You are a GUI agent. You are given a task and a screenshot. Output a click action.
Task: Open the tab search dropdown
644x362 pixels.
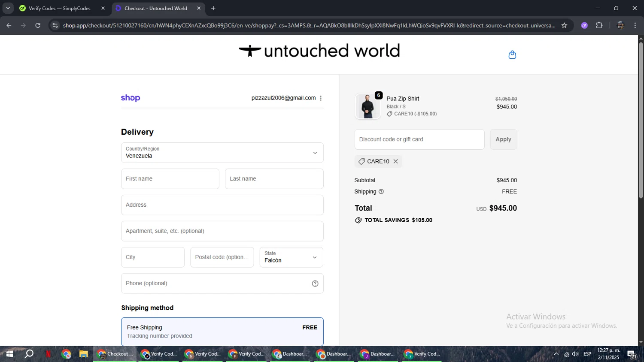[x=8, y=8]
